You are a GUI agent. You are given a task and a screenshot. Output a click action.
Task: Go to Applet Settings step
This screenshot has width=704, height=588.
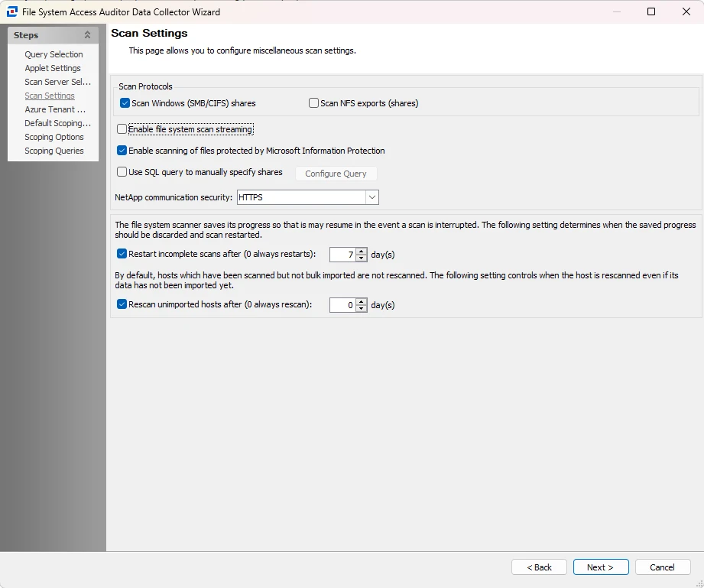tap(53, 68)
